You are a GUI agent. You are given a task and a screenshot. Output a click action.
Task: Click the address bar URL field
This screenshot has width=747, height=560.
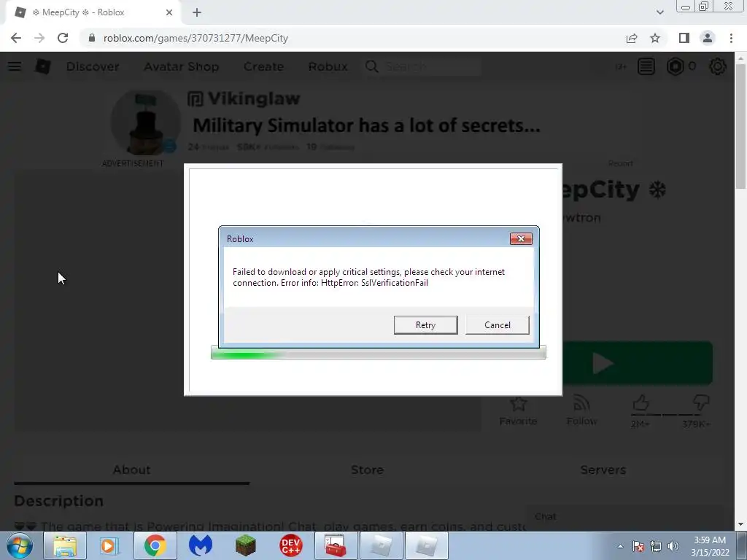click(x=352, y=38)
